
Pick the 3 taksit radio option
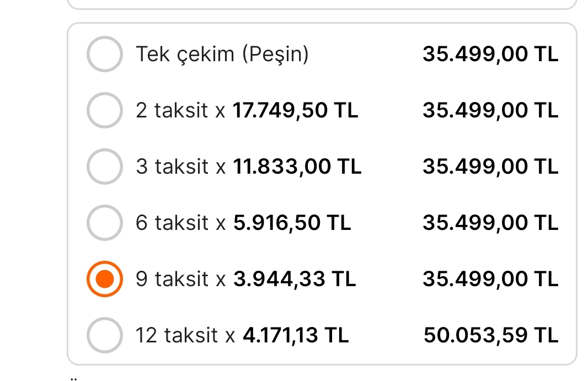pyautogui.click(x=104, y=167)
